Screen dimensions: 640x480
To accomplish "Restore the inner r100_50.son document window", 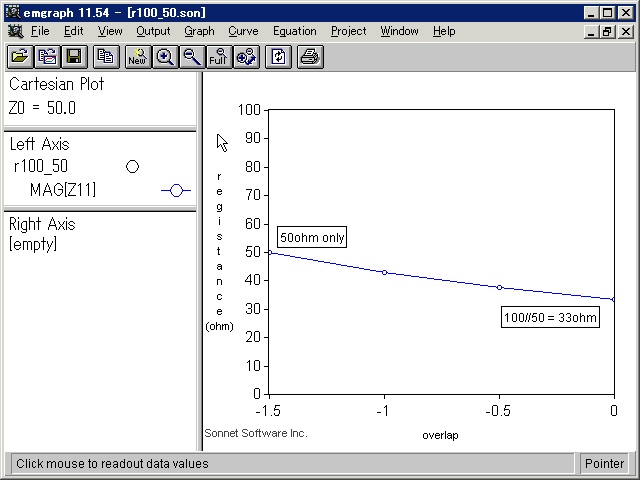I will pyautogui.click(x=607, y=31).
